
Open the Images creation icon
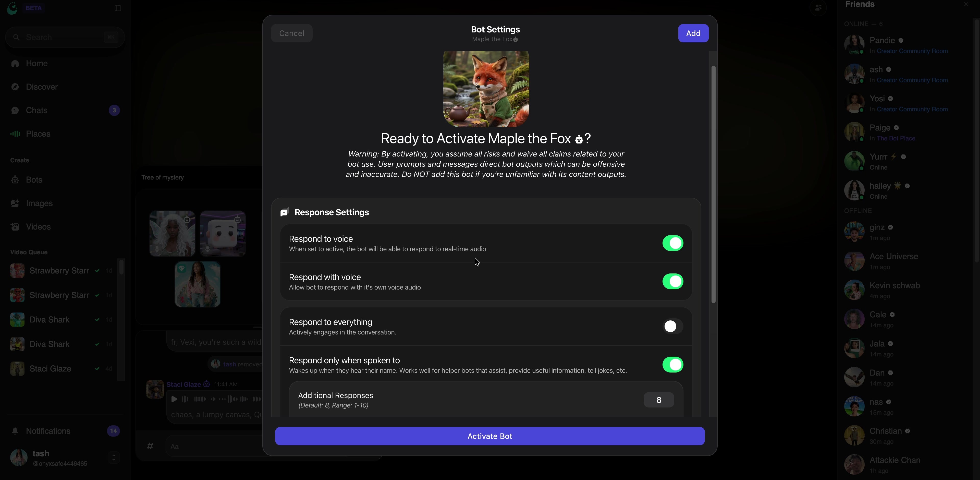point(15,204)
